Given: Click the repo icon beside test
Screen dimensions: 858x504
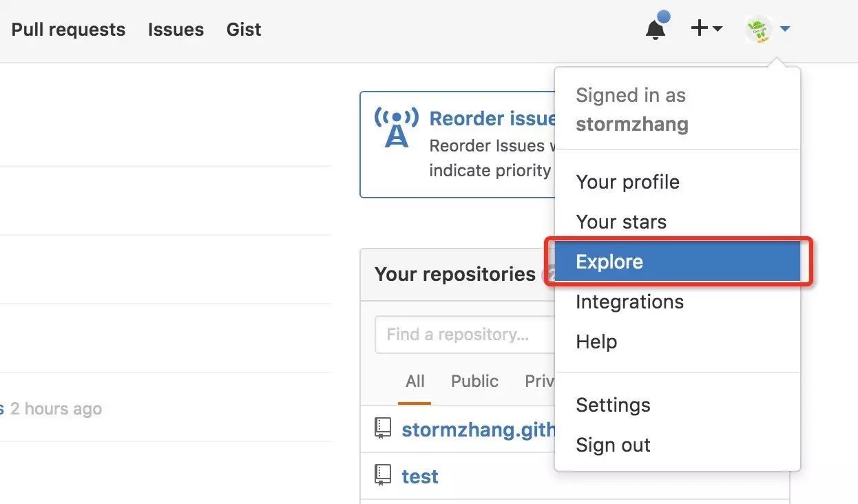Looking at the screenshot, I should 383,475.
